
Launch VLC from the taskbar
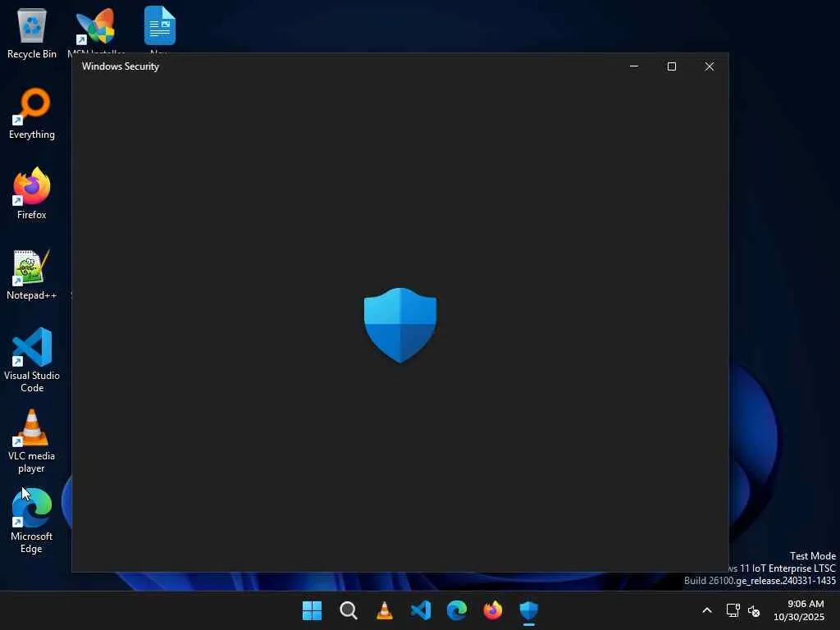coord(384,610)
